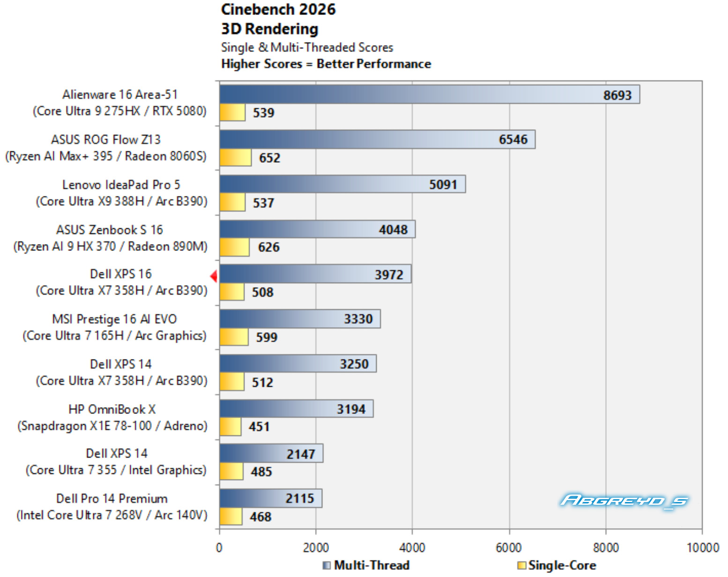Click the red arrow marker beside Dell XPS 16
The height and width of the screenshot is (577, 728).
214,277
